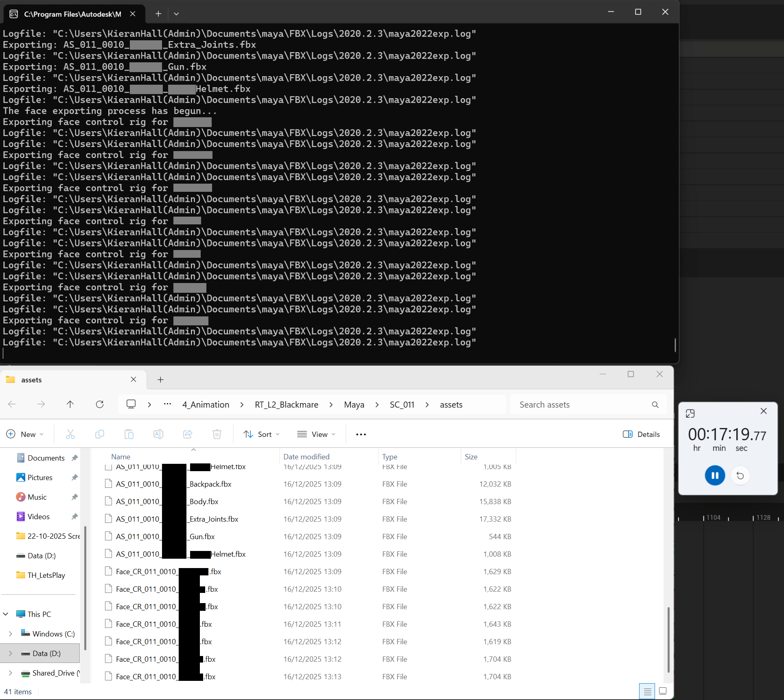Screen dimensions: 784x700
Task: Click the Delete trash icon
Action: pos(217,434)
